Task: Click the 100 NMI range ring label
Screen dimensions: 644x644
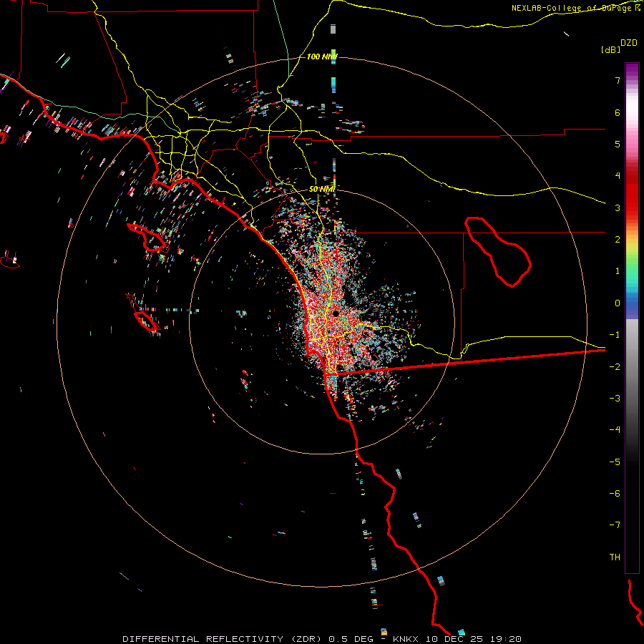Action: [322, 57]
